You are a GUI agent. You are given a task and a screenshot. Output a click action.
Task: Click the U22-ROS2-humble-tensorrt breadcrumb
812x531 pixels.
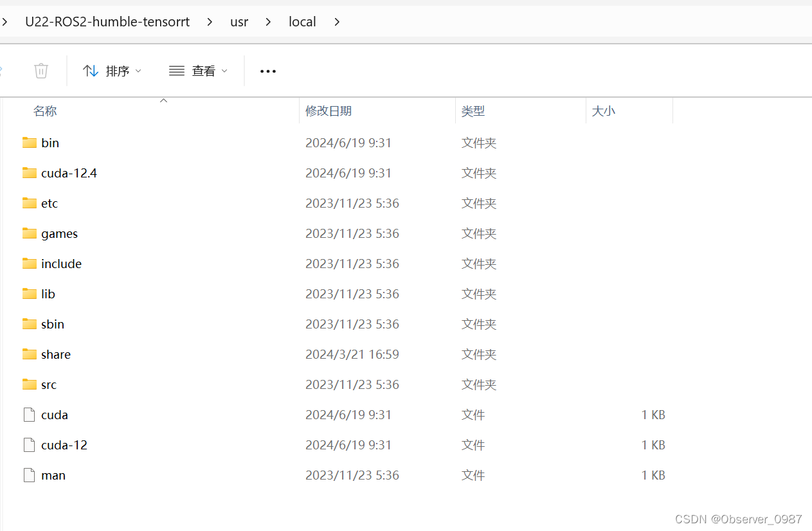pyautogui.click(x=107, y=22)
